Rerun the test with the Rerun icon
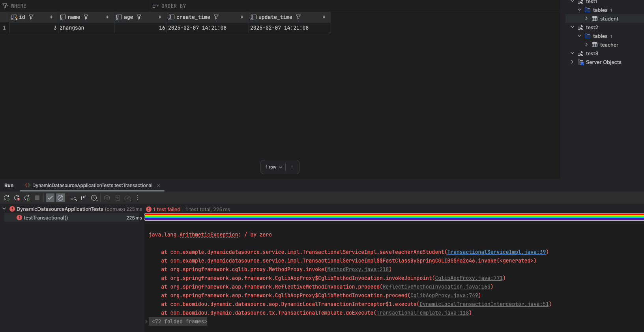The image size is (644, 332). click(x=7, y=198)
